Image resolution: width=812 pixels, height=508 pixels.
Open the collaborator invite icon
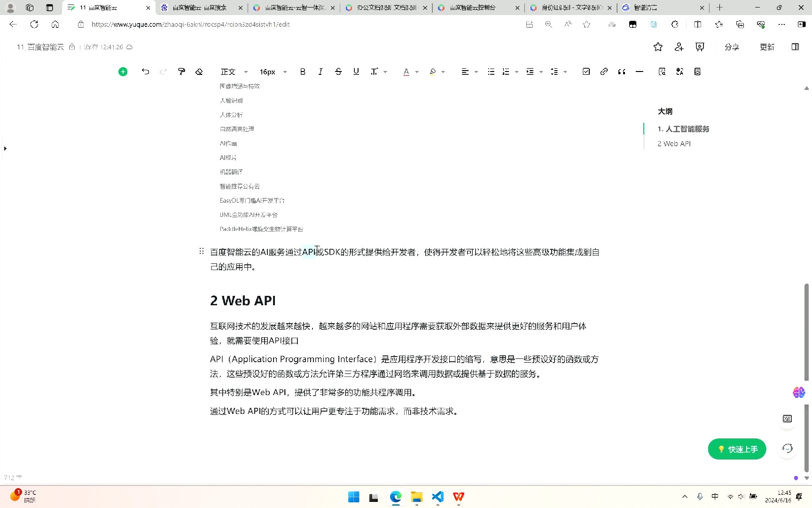pyautogui.click(x=679, y=47)
